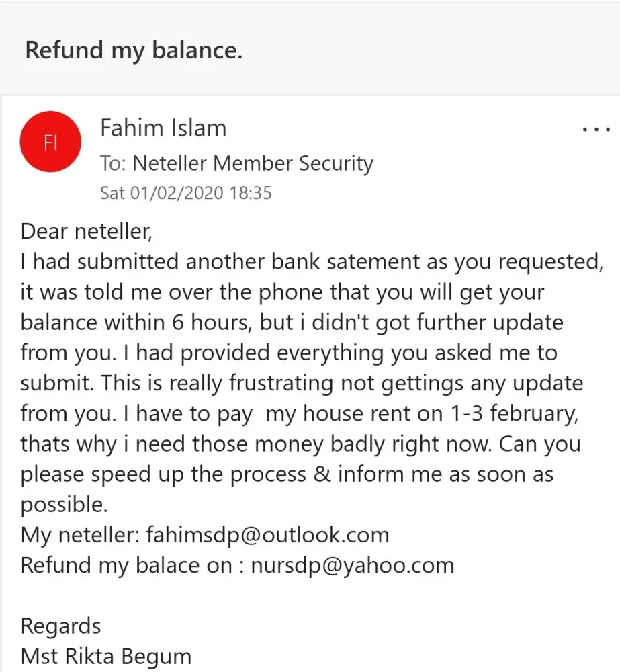Open the three-dot more actions menu
The width and height of the screenshot is (620, 672).
[595, 129]
